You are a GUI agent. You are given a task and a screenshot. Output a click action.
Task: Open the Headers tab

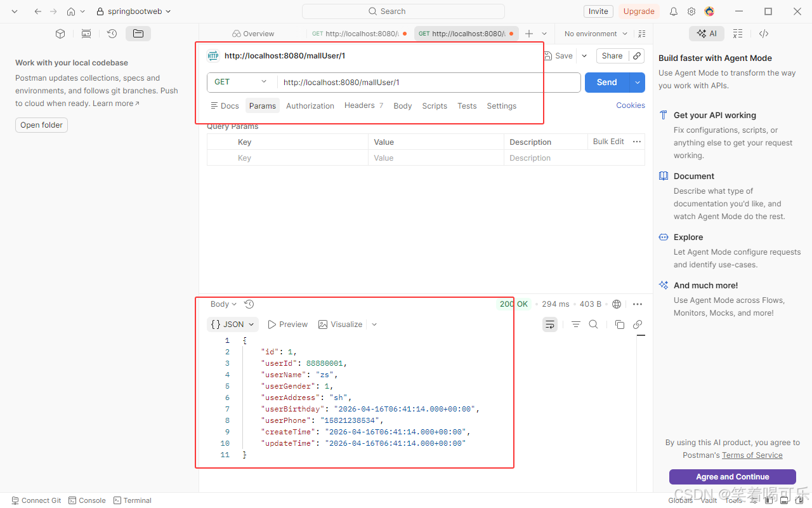click(363, 105)
